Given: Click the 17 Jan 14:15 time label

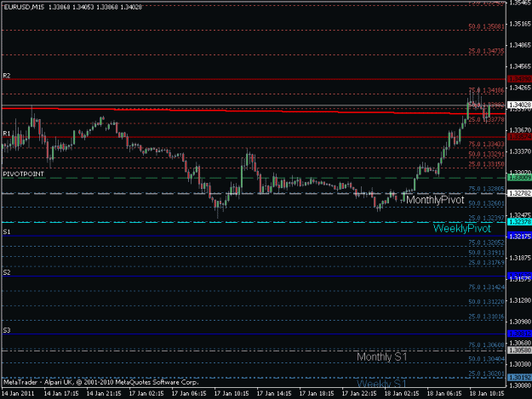Looking at the screenshot, I should [x=274, y=394].
